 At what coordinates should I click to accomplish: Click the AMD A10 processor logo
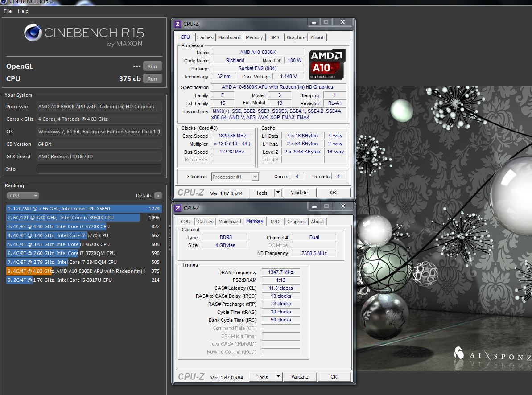(x=327, y=65)
